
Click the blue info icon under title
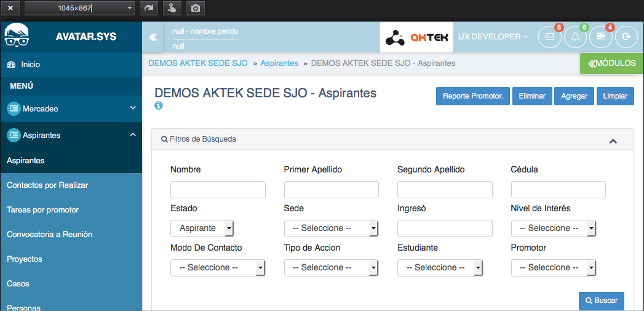159,106
